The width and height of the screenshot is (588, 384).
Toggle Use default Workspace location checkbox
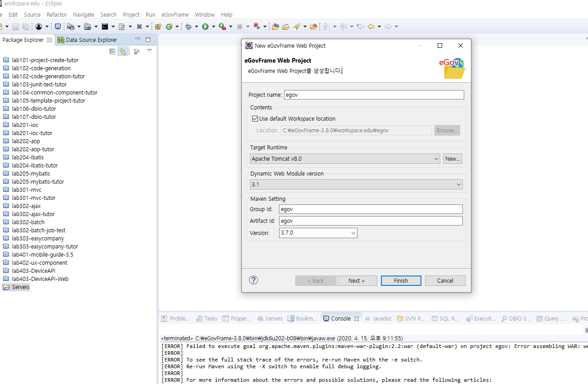pos(255,119)
